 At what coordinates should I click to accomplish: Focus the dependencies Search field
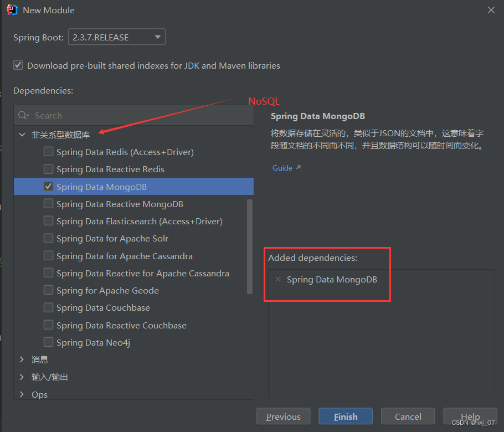pyautogui.click(x=133, y=115)
